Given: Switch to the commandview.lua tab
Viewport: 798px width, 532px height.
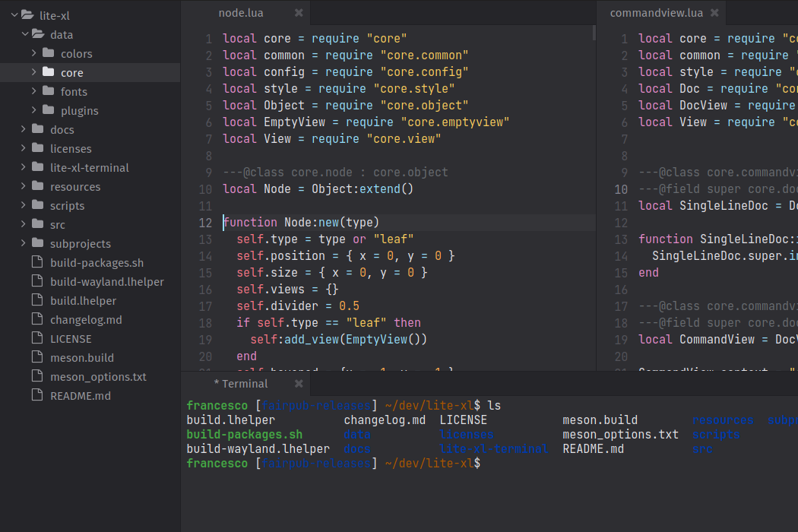Looking at the screenshot, I should [x=656, y=13].
